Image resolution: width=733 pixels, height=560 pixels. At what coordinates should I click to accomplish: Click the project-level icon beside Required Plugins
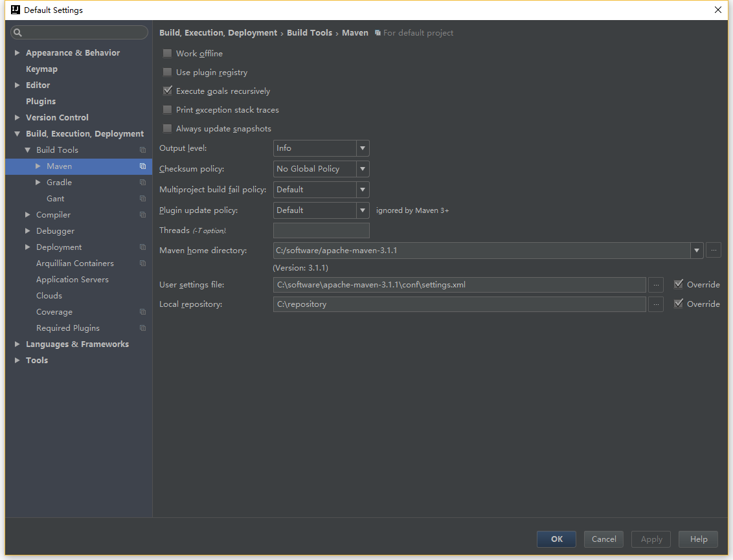[x=142, y=328]
